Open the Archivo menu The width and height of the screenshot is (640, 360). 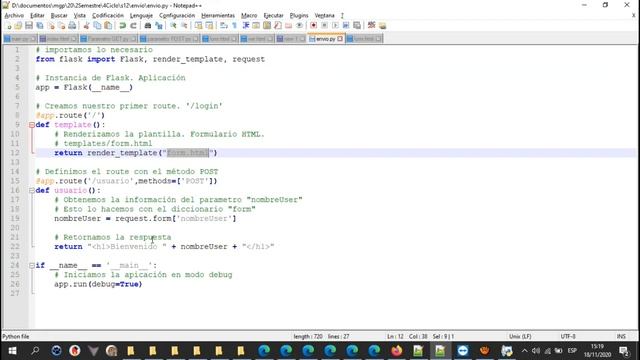(14, 16)
